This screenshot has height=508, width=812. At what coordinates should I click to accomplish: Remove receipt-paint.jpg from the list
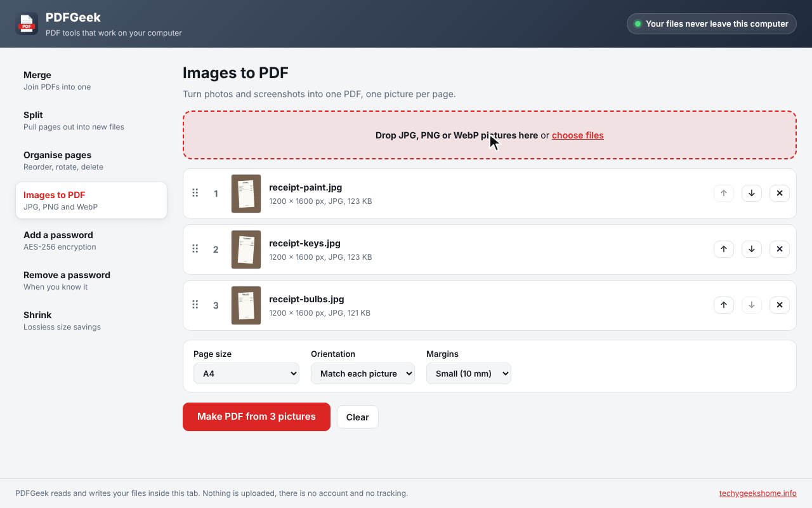click(x=780, y=194)
